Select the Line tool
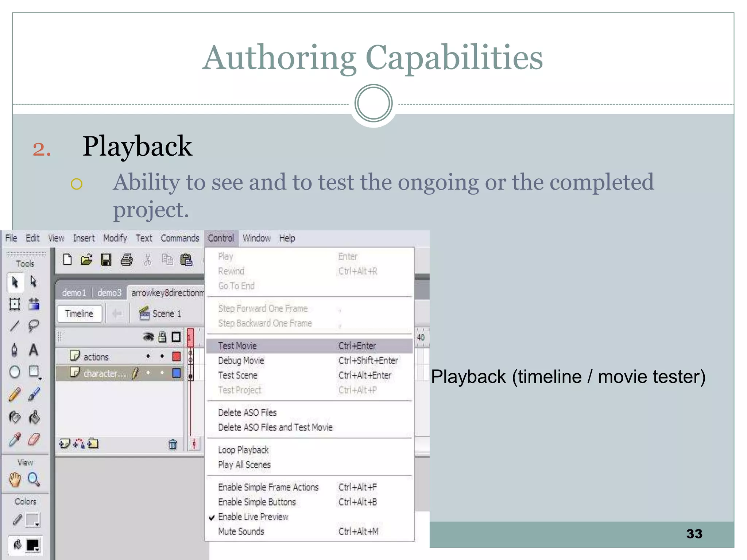 click(15, 326)
